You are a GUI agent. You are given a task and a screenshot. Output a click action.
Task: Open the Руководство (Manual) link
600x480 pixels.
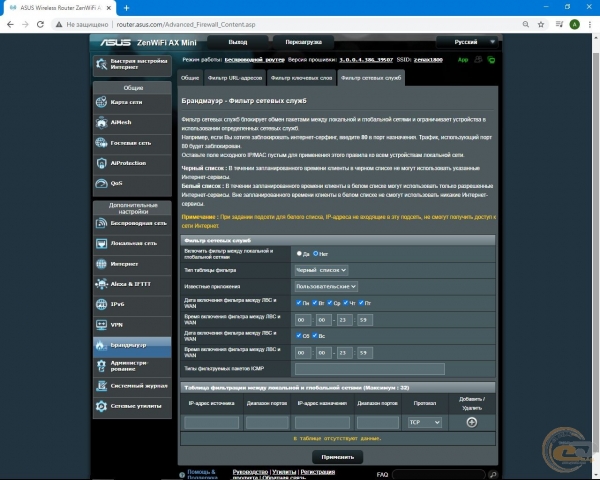coord(250,472)
